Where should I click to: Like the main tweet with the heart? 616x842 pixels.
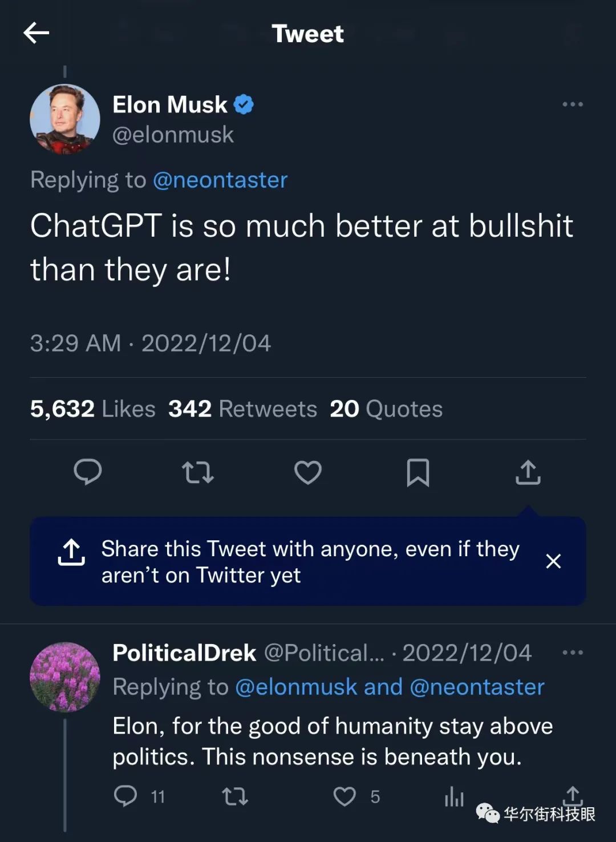coord(308,472)
